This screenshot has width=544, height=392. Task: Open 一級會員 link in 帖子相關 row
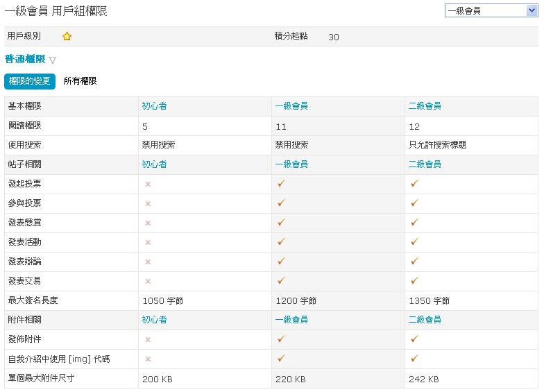291,164
